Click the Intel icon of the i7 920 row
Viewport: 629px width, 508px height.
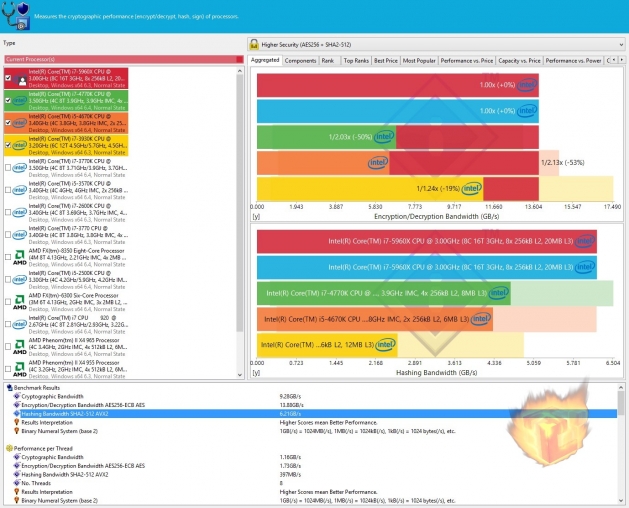20,324
